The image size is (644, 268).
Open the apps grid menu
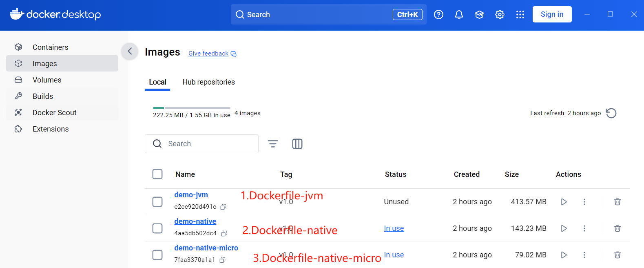[x=520, y=15]
